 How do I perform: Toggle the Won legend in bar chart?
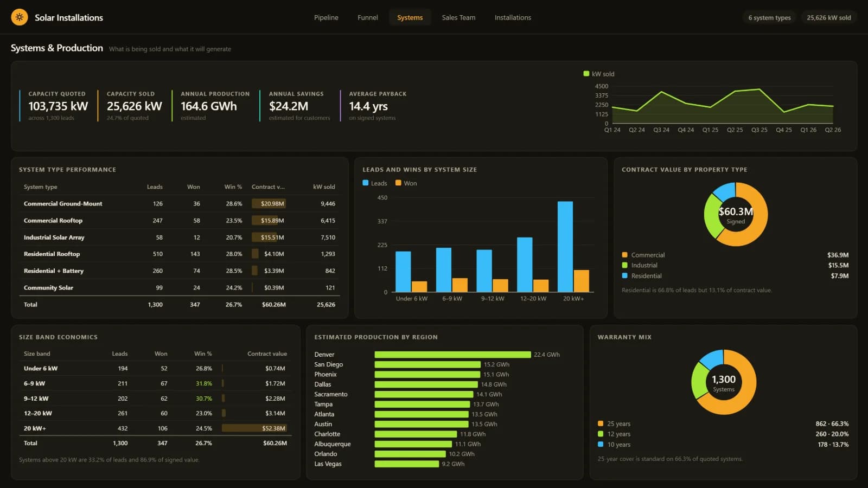[406, 183]
